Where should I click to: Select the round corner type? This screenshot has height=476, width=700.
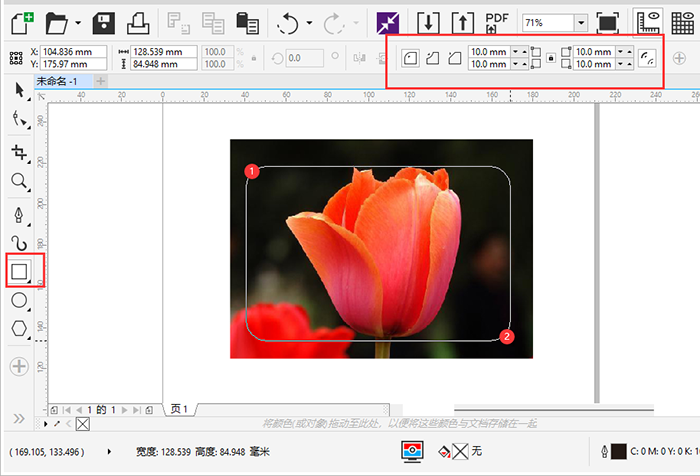click(410, 58)
